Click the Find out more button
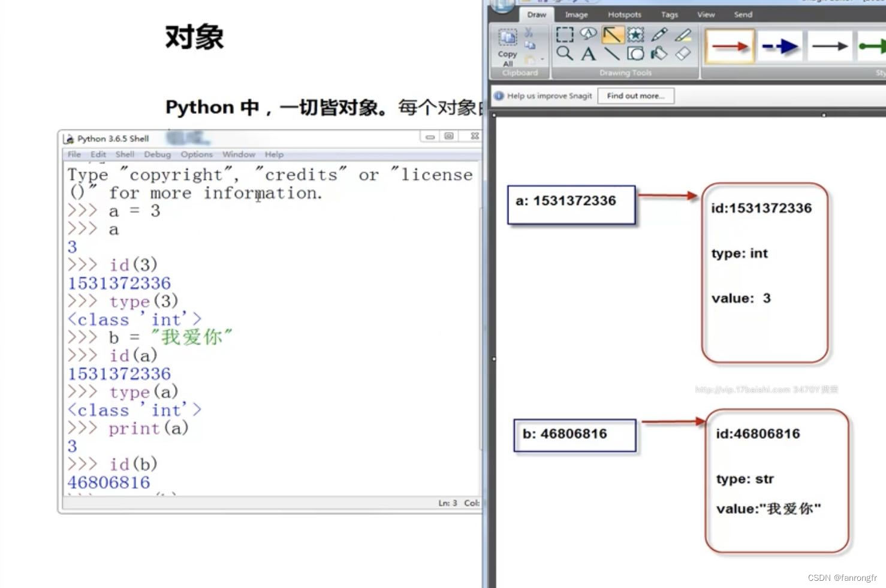The height and width of the screenshot is (588, 886). coord(635,96)
